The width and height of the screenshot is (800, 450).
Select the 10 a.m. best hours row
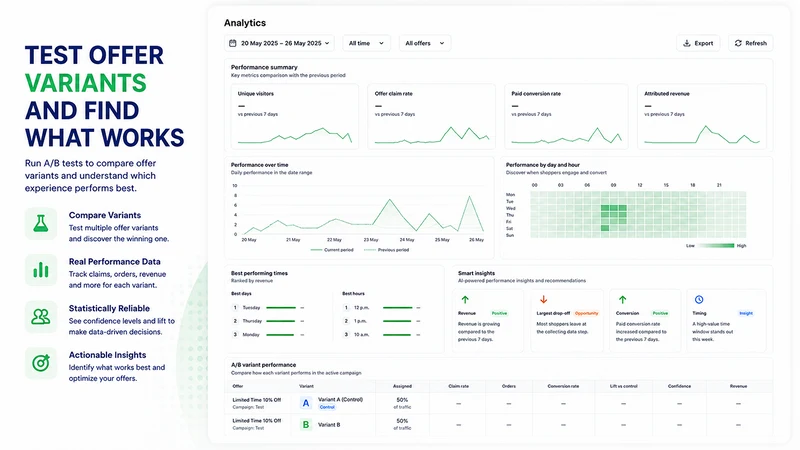point(382,335)
